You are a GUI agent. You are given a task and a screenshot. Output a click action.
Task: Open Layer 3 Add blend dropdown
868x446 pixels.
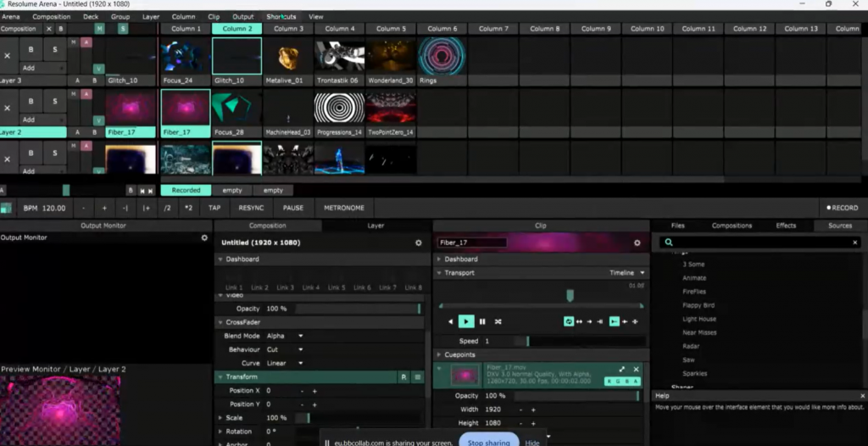[x=42, y=68]
